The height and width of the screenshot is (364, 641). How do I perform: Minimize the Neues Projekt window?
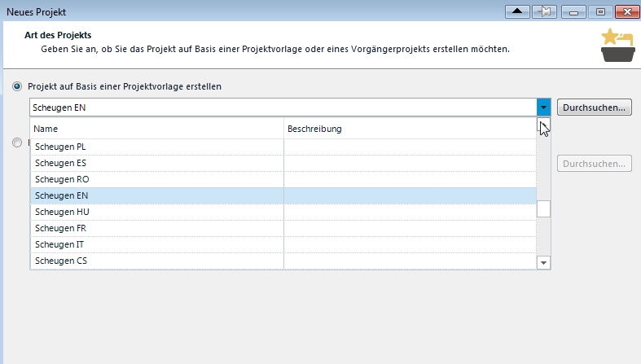573,11
